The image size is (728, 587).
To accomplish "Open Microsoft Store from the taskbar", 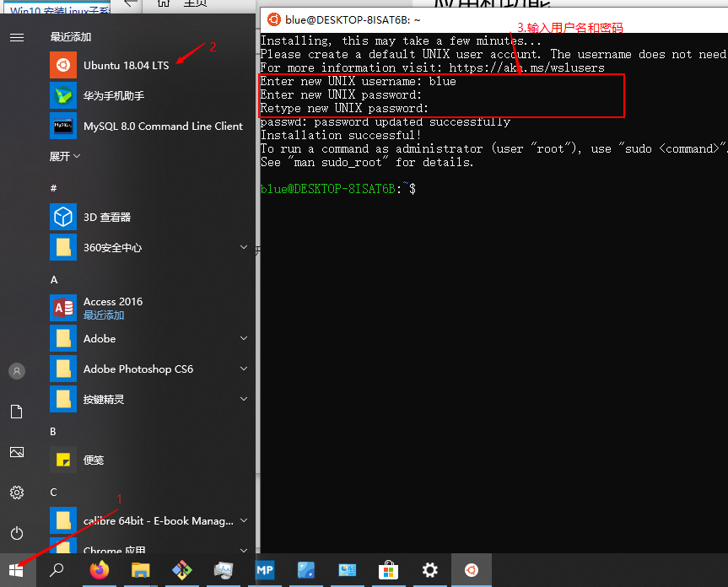I will pyautogui.click(x=389, y=570).
